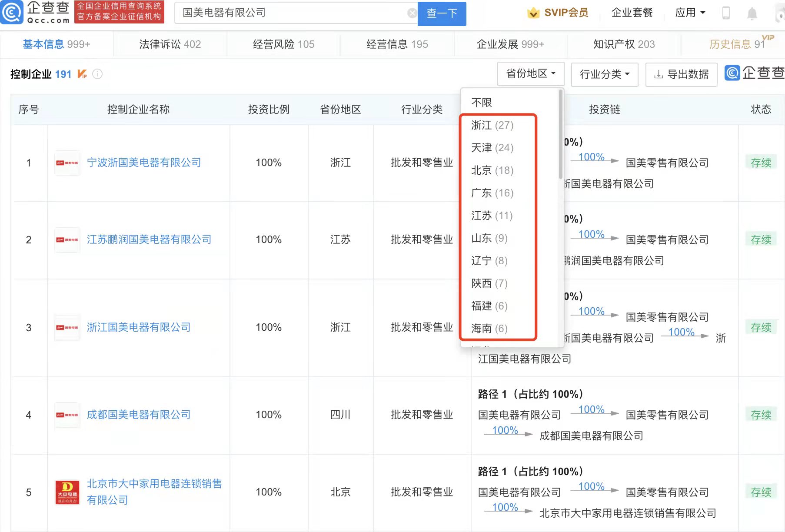Clear the search box with the X icon

[x=412, y=13]
